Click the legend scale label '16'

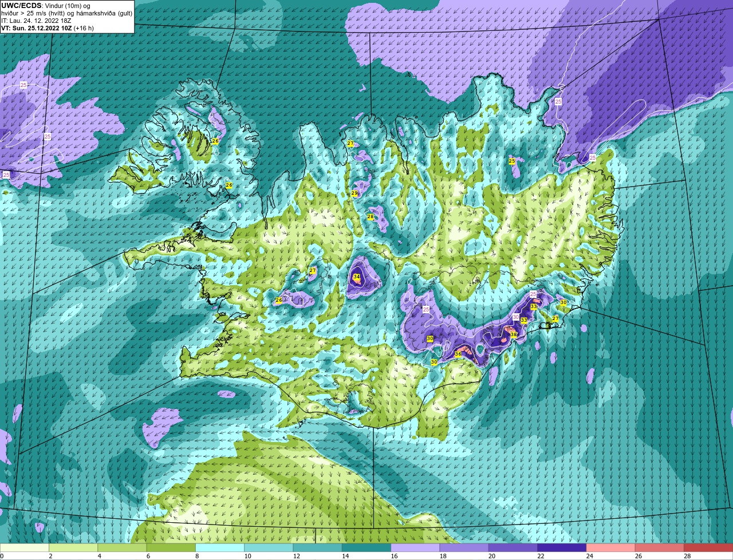tap(393, 556)
